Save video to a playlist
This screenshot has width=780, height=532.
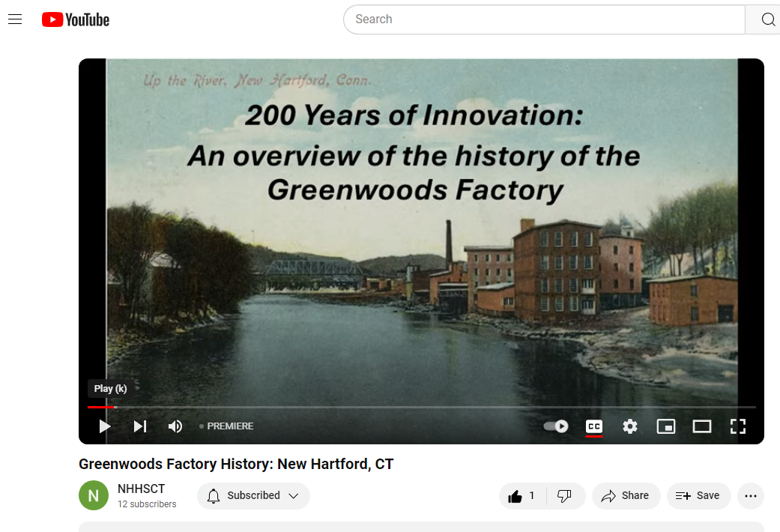pos(698,495)
